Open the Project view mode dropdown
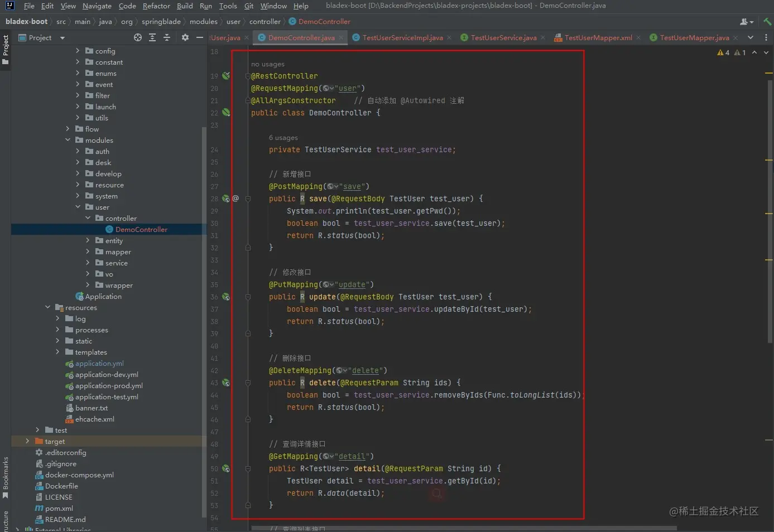774x532 pixels. click(63, 38)
